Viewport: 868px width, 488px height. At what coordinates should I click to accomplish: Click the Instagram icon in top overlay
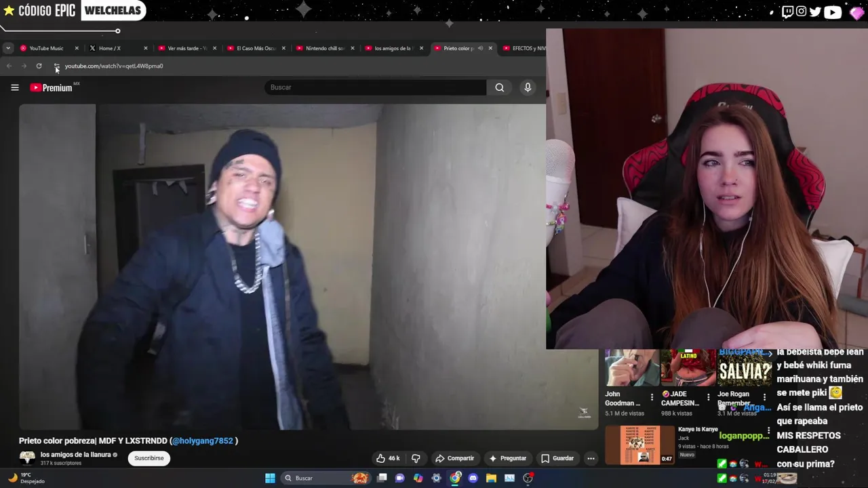(802, 12)
